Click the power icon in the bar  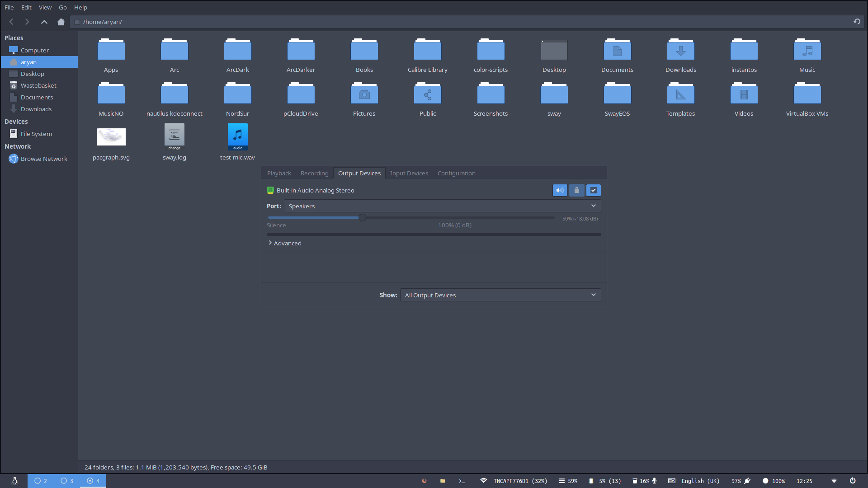[853, 481]
